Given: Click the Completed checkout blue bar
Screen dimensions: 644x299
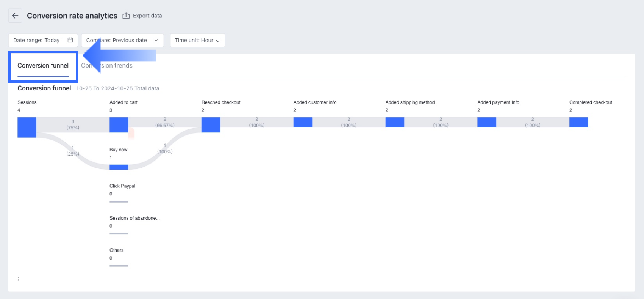Looking at the screenshot, I should click(x=578, y=122).
